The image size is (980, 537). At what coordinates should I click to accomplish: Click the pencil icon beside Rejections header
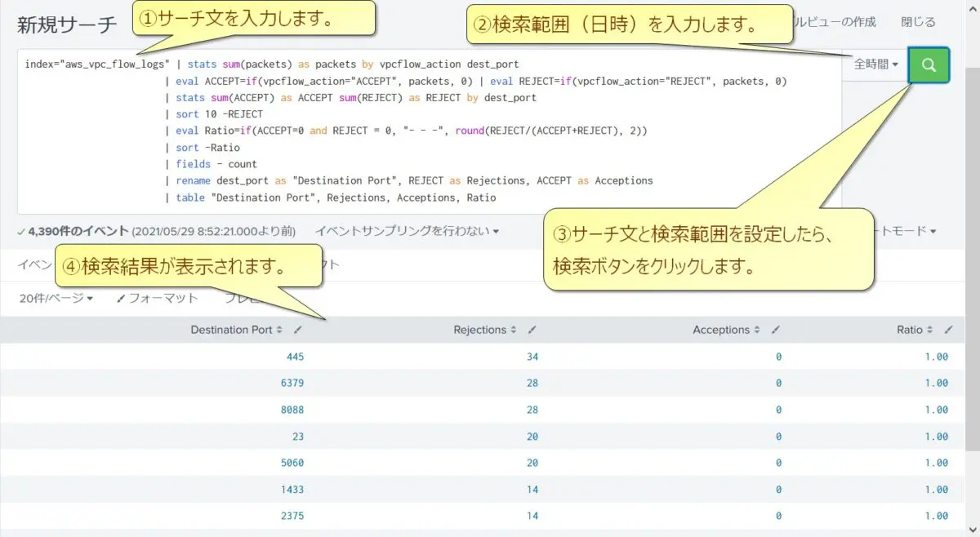pos(532,330)
